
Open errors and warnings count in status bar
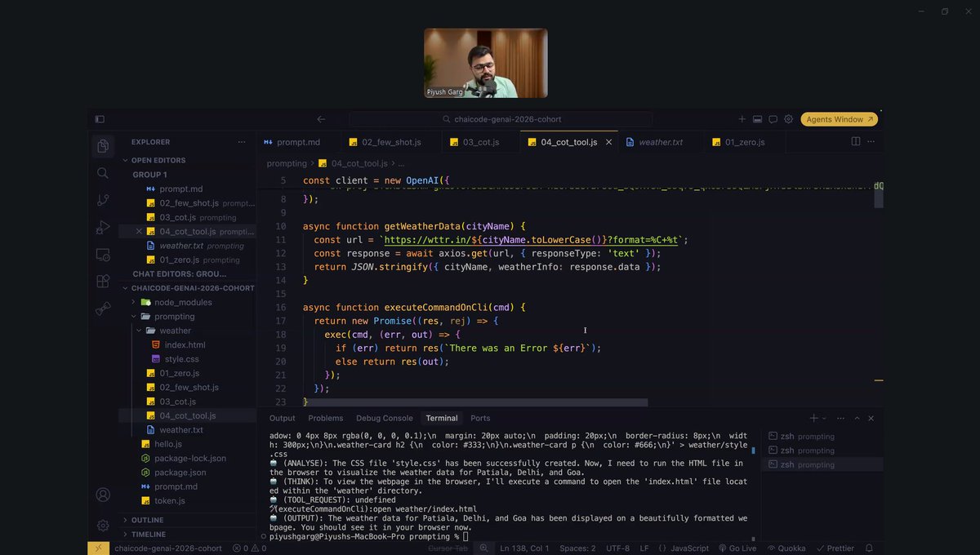[x=249, y=548]
